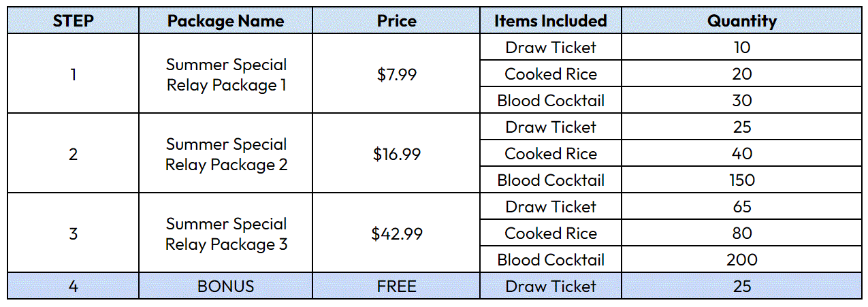Click the Quantity column header

(742, 21)
